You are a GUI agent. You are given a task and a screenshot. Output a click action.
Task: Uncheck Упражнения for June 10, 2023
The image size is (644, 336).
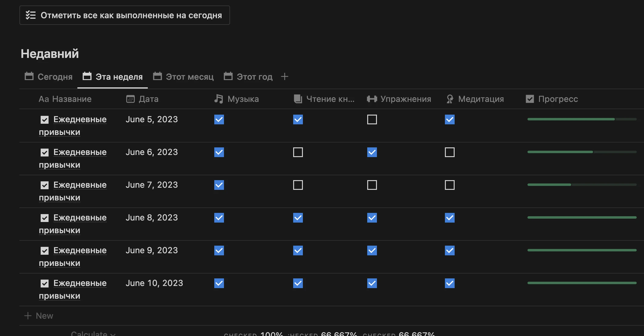pyautogui.click(x=372, y=283)
